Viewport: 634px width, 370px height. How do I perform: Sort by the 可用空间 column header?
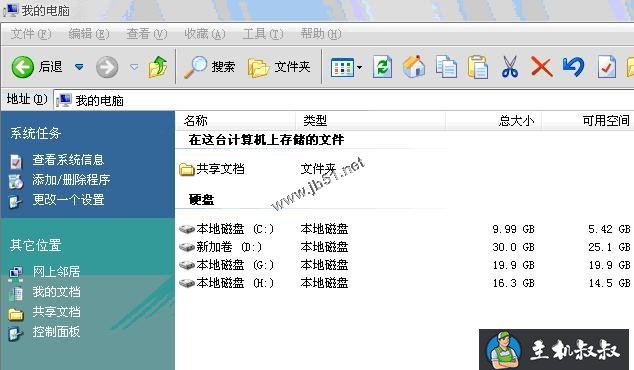pyautogui.click(x=588, y=121)
